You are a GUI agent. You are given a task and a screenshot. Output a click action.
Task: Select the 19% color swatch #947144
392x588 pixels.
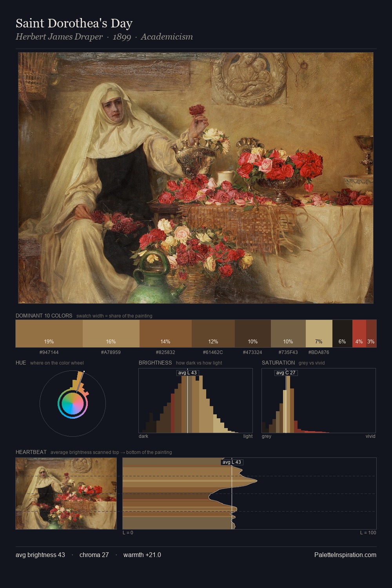[x=49, y=334]
